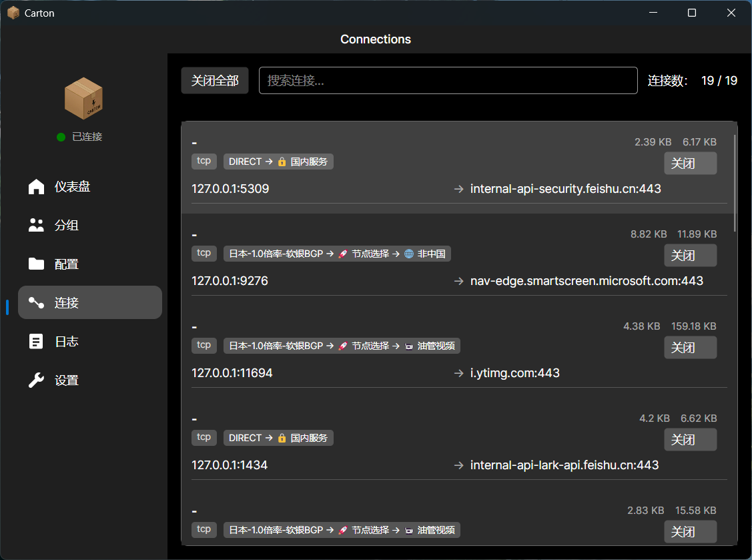Click the tcp tag in 127.0.0.1:11694 row
This screenshot has height=560, width=752.
204,346
